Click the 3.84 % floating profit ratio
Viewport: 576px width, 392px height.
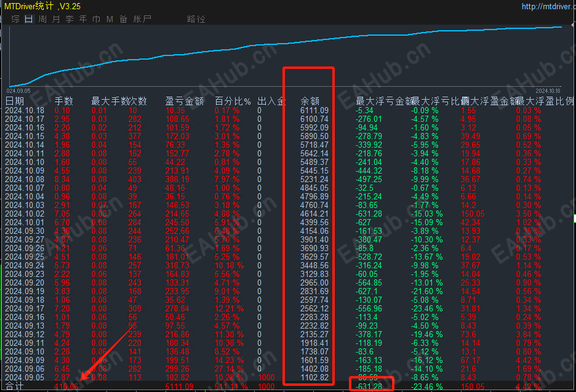(x=528, y=334)
